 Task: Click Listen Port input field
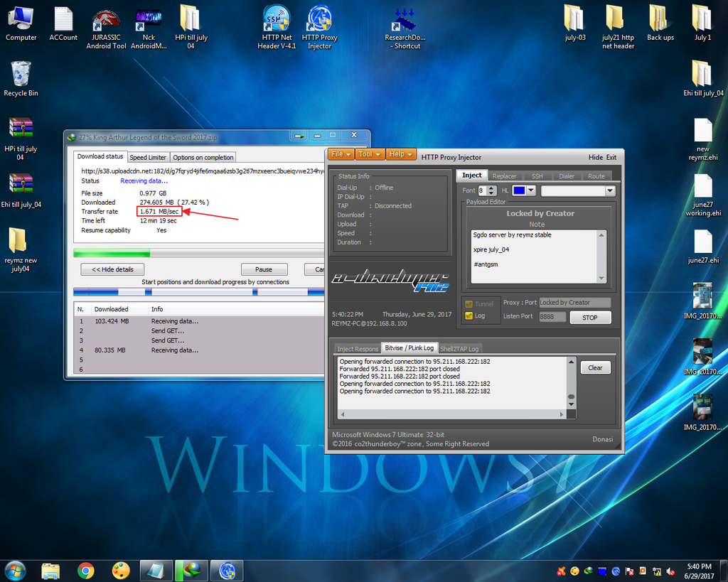(x=552, y=316)
